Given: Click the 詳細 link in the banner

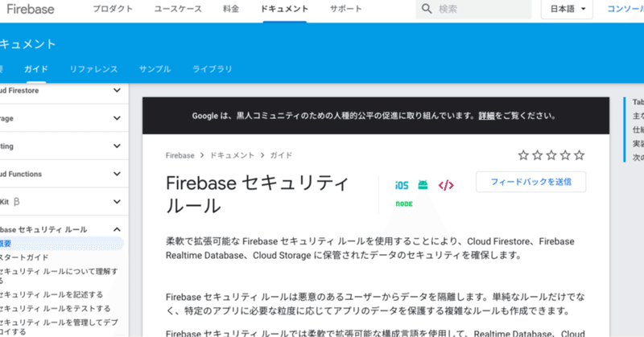Looking at the screenshot, I should (x=486, y=116).
